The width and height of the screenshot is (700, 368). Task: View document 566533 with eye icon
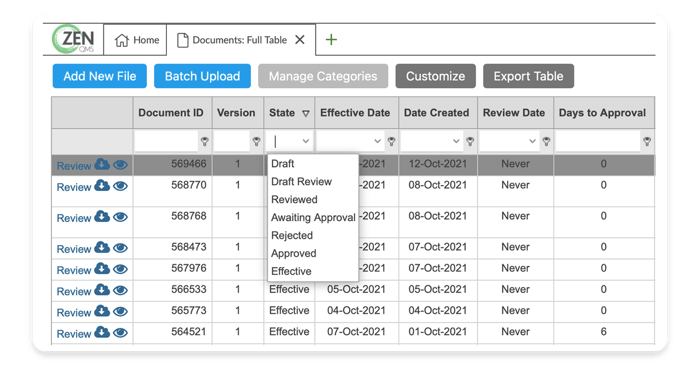pyautogui.click(x=120, y=290)
